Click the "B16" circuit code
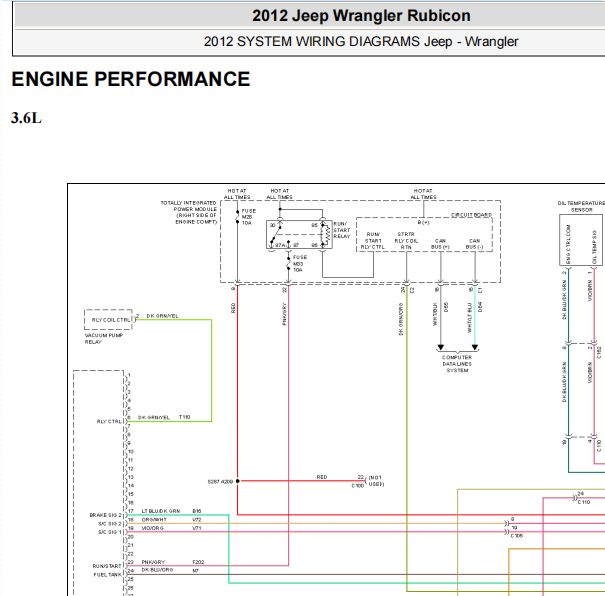605x596 pixels. coord(197,511)
